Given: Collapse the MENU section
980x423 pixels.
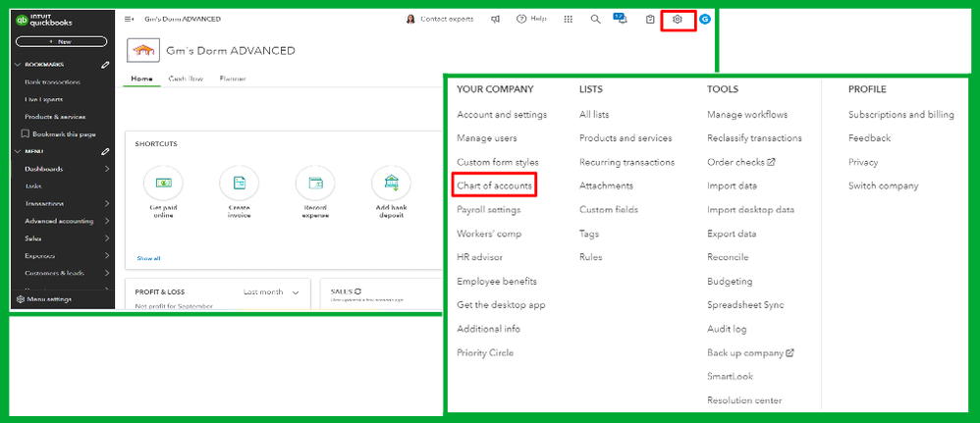Looking at the screenshot, I should 18,151.
